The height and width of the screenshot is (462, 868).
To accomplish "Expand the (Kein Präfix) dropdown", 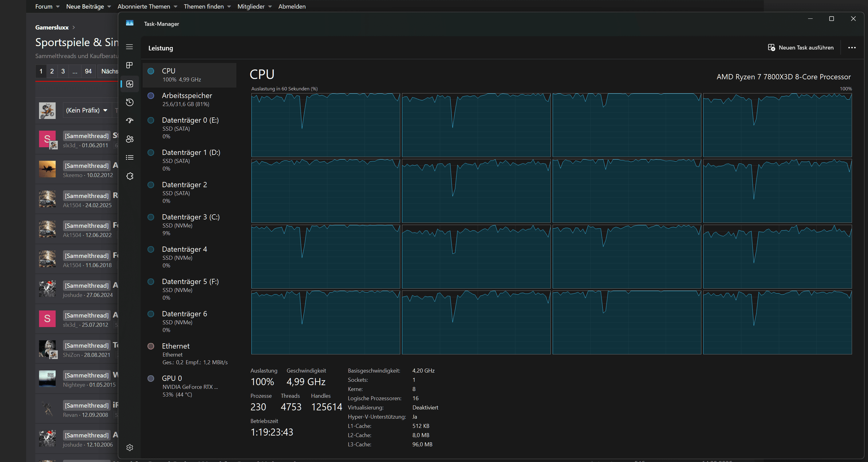I will click(87, 110).
